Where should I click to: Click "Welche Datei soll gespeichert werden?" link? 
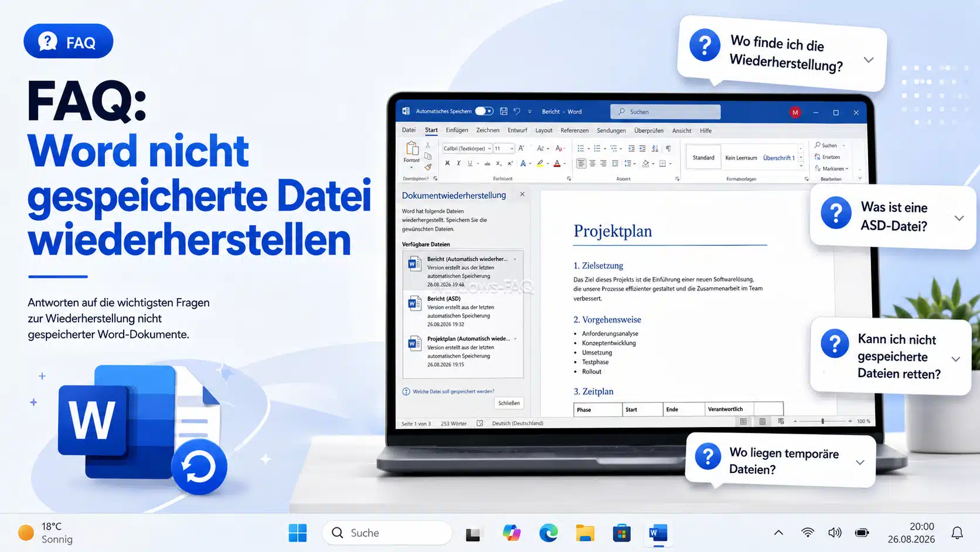[453, 391]
